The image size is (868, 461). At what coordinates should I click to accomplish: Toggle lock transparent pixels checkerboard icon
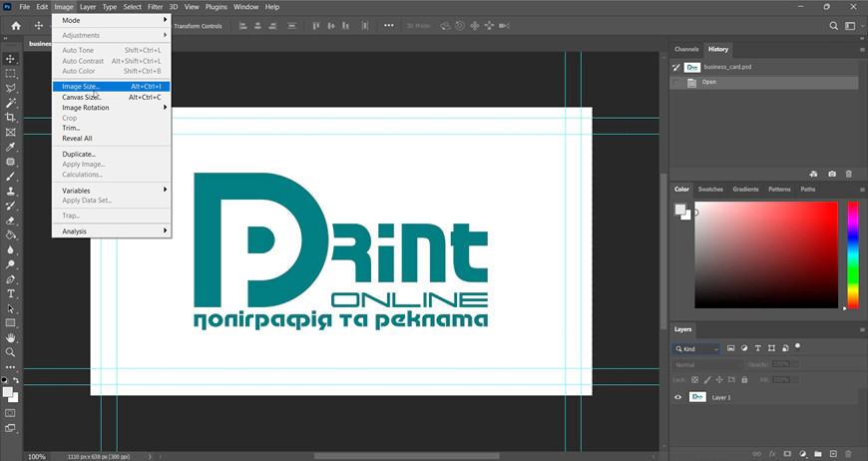(x=694, y=379)
